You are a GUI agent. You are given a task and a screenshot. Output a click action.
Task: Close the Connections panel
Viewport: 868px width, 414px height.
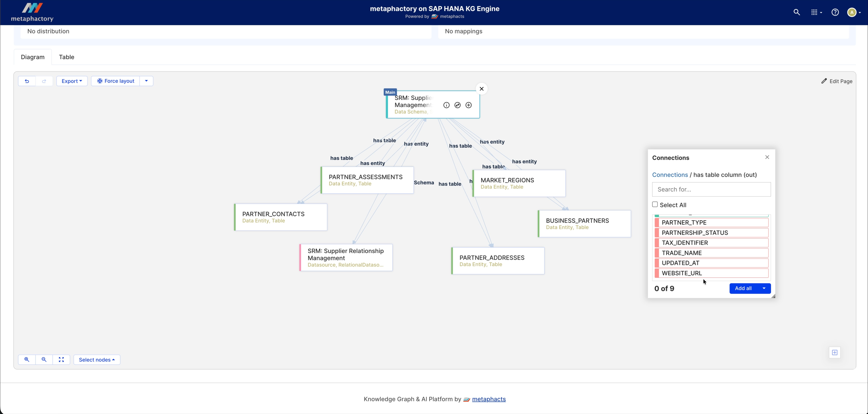pyautogui.click(x=767, y=157)
